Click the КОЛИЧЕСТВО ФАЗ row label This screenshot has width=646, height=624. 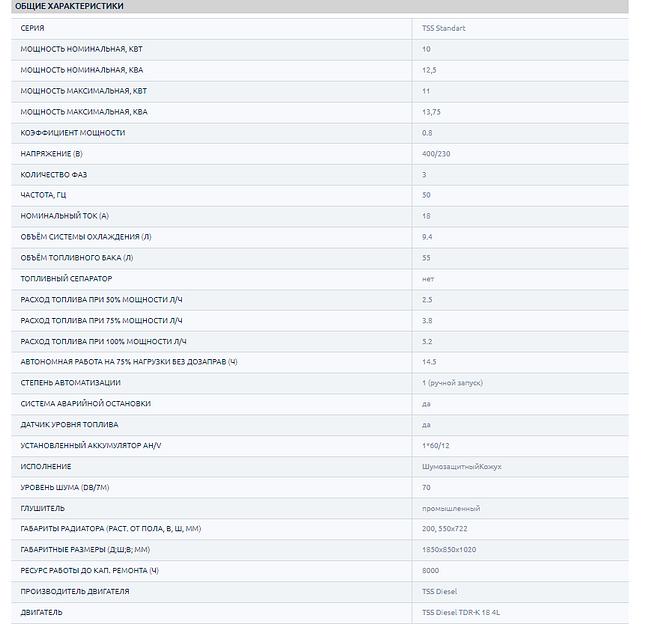[54, 174]
